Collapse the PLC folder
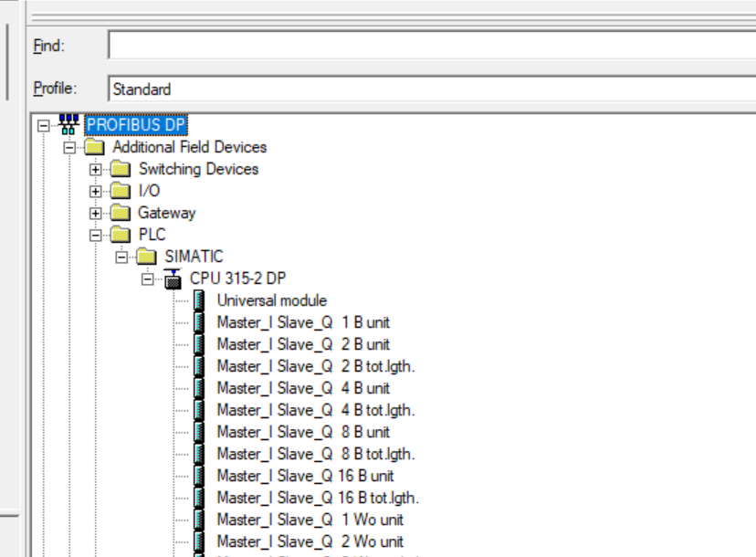 point(96,236)
